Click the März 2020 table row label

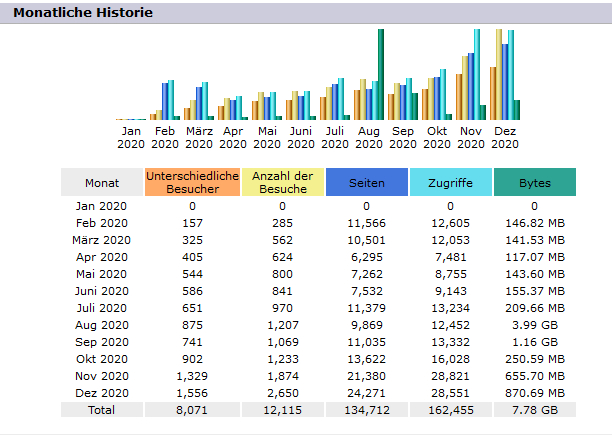pyautogui.click(x=103, y=239)
